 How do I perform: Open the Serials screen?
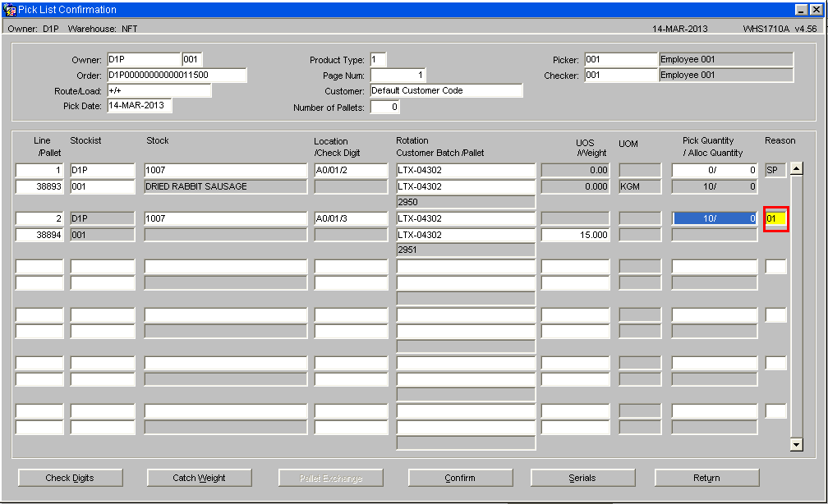pyautogui.click(x=582, y=478)
